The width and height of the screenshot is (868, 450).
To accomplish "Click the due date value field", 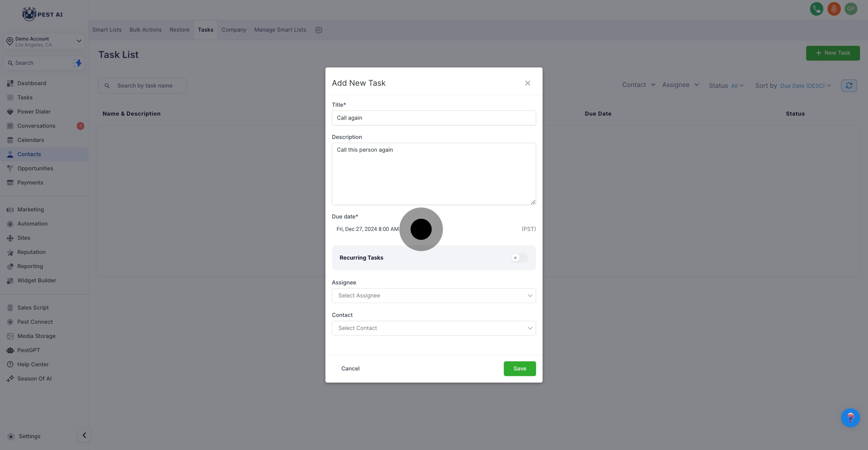I will (367, 229).
